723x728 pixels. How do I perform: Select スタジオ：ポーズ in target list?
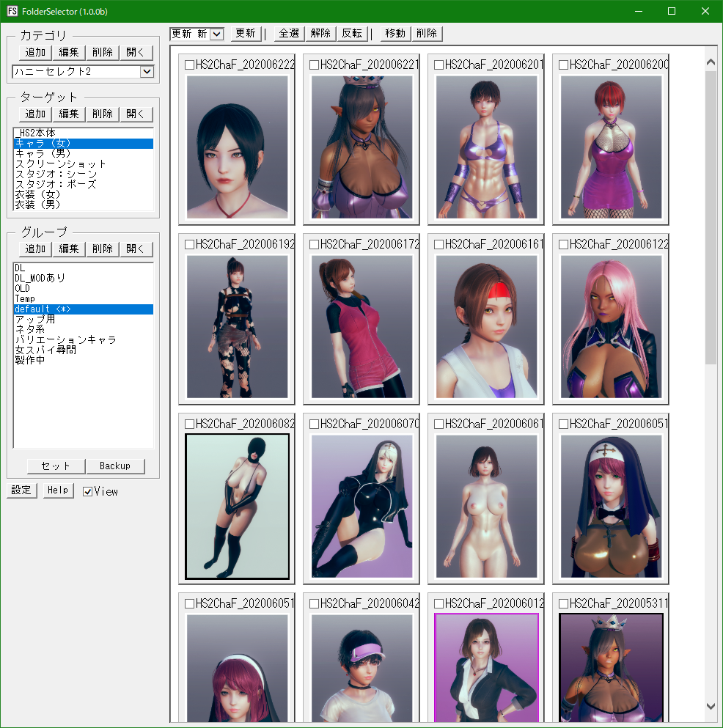point(84,184)
